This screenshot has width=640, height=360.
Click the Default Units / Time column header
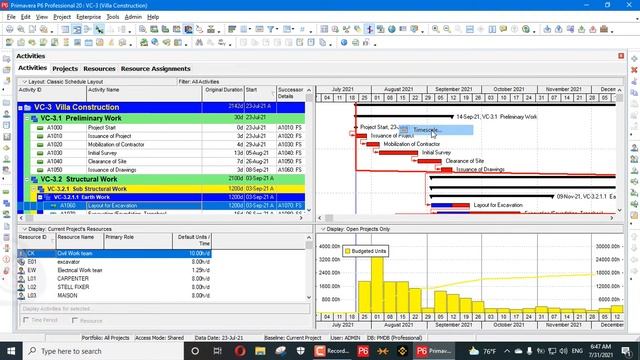(192, 241)
